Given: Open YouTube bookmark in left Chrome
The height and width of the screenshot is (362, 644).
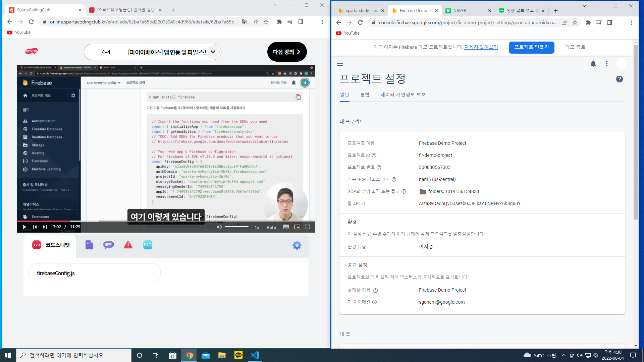Looking at the screenshot, I should pos(19,33).
